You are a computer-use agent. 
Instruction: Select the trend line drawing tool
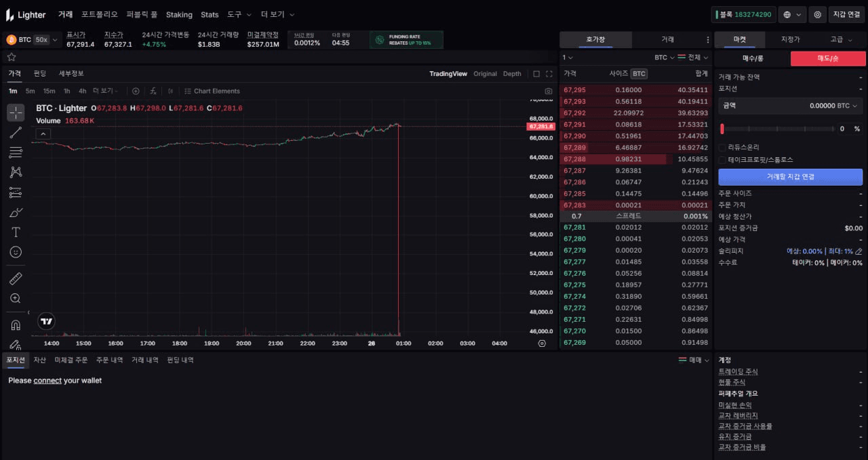[x=16, y=133]
